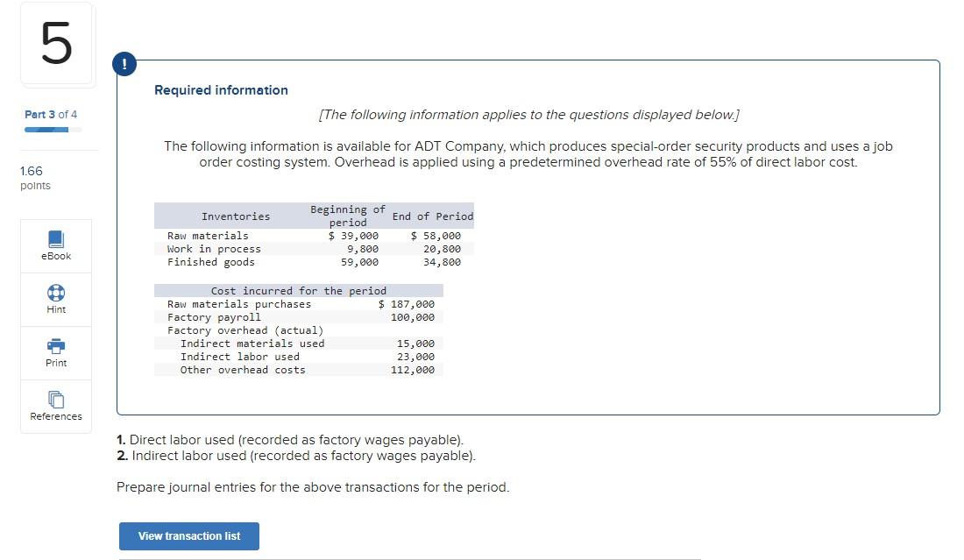Select Work in process beginning value 9,800

click(363, 249)
